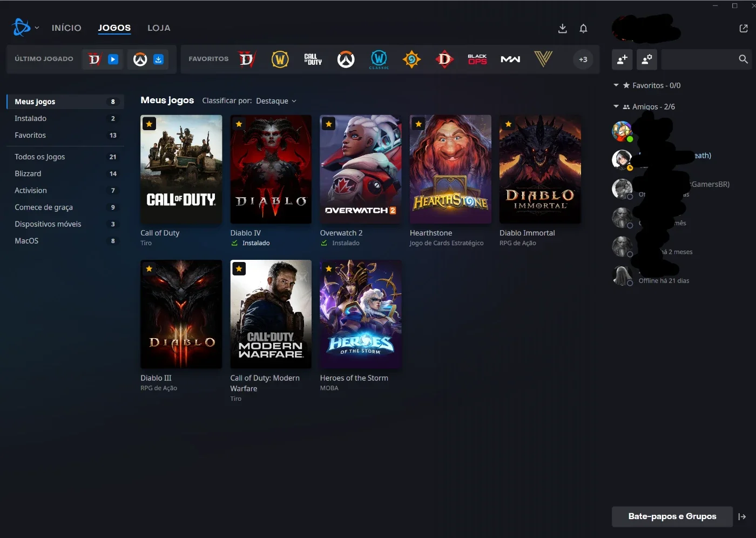Toggle favorite star on Diablo Immortal card
Image resolution: width=756 pixels, height=538 pixels.
pos(508,124)
